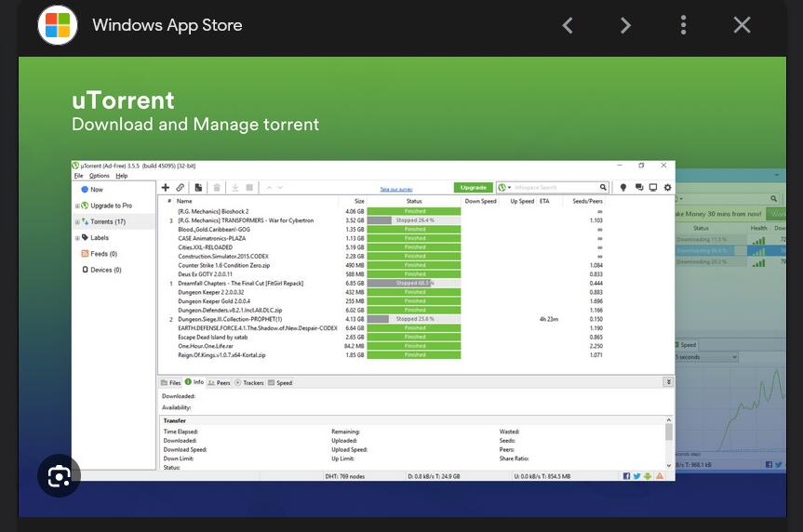Go to next image arrow

point(625,25)
